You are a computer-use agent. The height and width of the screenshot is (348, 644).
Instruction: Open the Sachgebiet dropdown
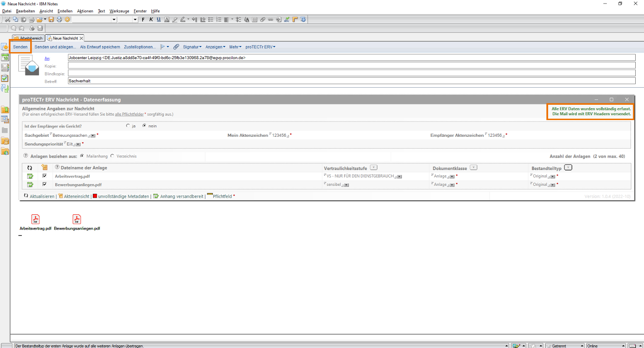click(x=92, y=136)
